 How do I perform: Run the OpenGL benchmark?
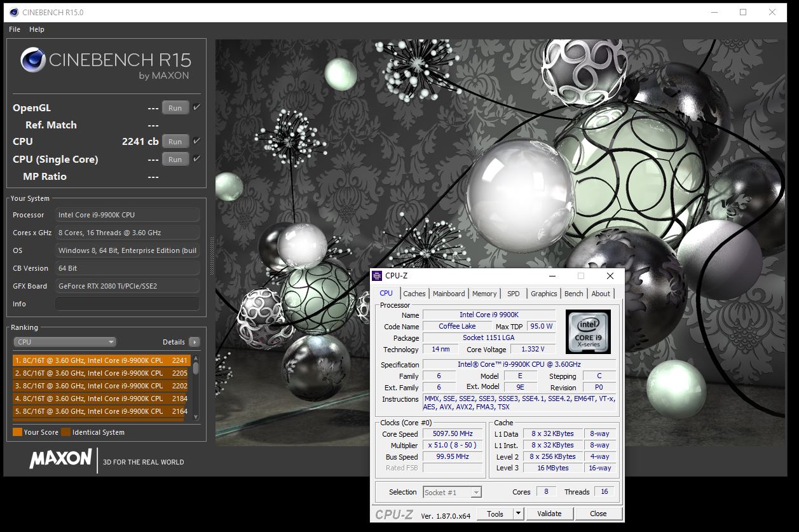[x=175, y=108]
